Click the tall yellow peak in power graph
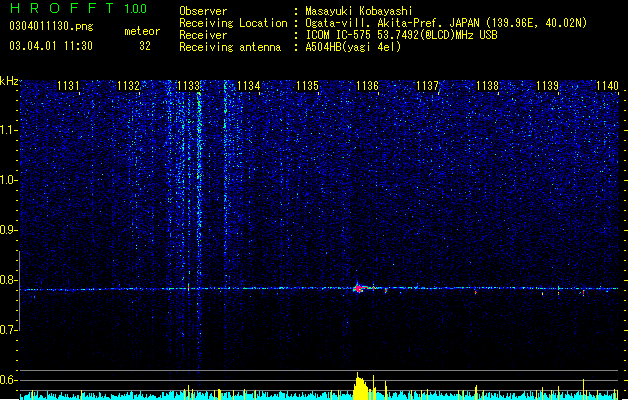The height and width of the screenshot is (400, 629). tap(359, 386)
